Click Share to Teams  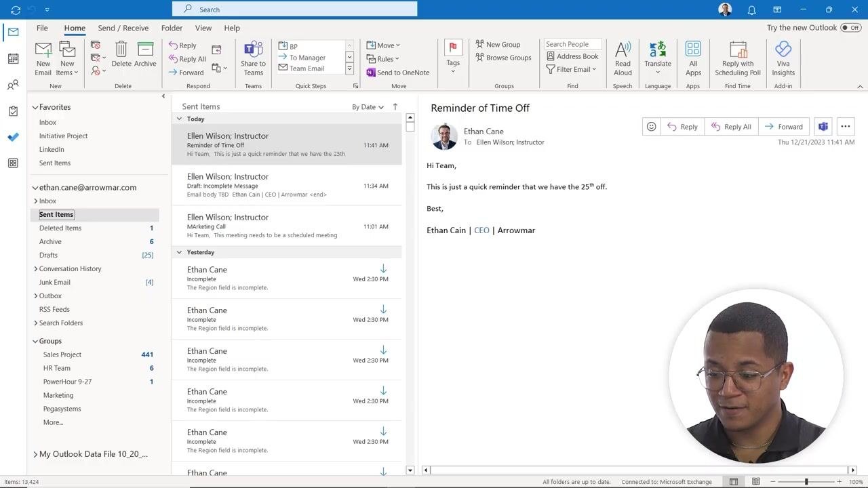tap(253, 59)
